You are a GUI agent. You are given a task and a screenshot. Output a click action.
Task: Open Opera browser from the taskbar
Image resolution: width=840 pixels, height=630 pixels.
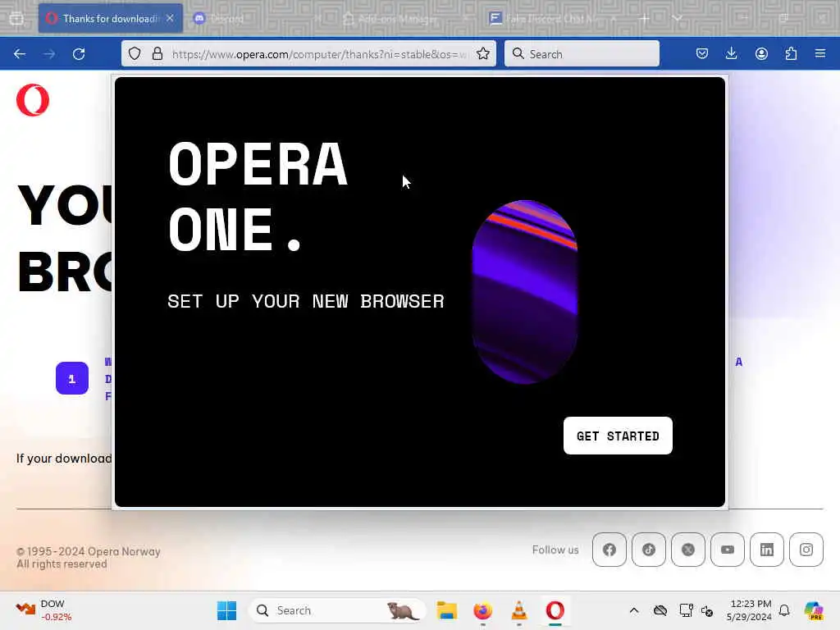click(555, 610)
